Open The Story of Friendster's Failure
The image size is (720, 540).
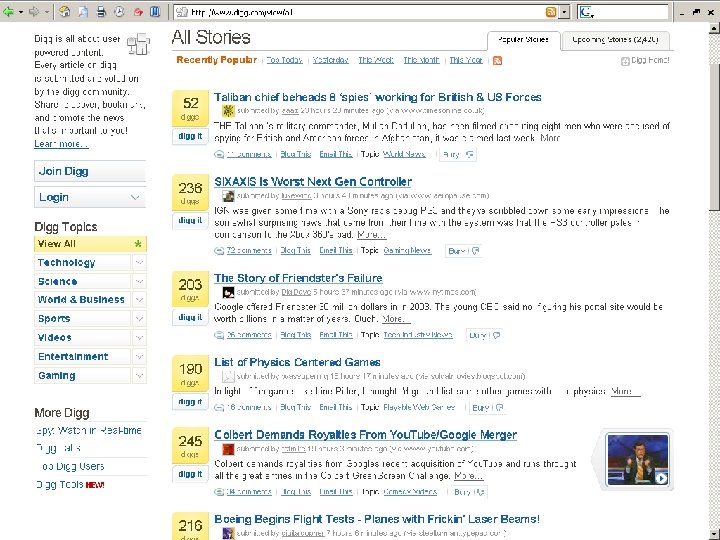click(298, 278)
